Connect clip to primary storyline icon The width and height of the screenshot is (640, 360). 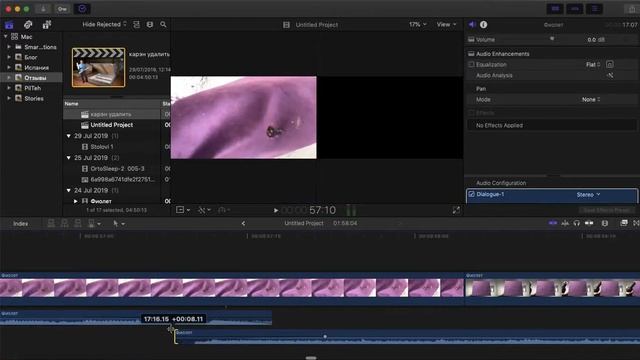pos(51,223)
